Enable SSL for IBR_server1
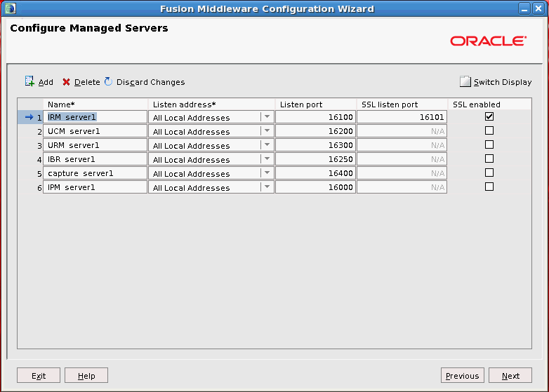Screen dimensions: 549x392 [x=489, y=158]
